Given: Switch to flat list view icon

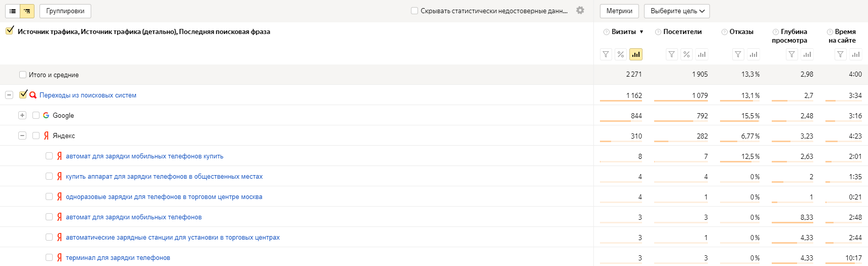Looking at the screenshot, I should 13,11.
